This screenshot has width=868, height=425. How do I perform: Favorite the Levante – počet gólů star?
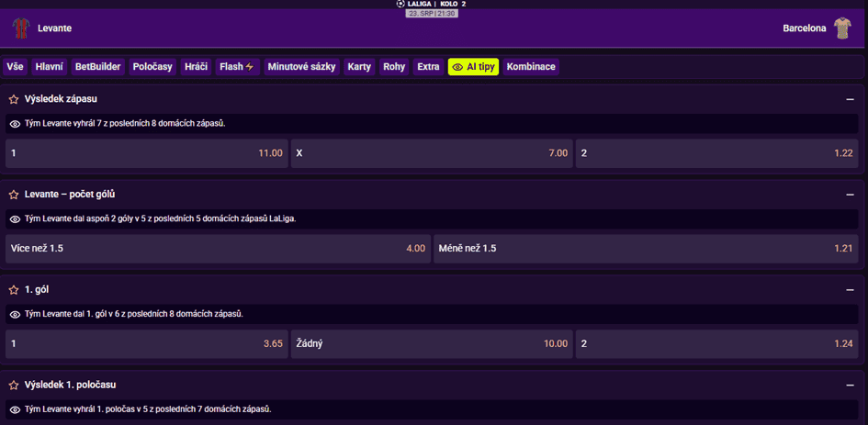pyautogui.click(x=14, y=195)
